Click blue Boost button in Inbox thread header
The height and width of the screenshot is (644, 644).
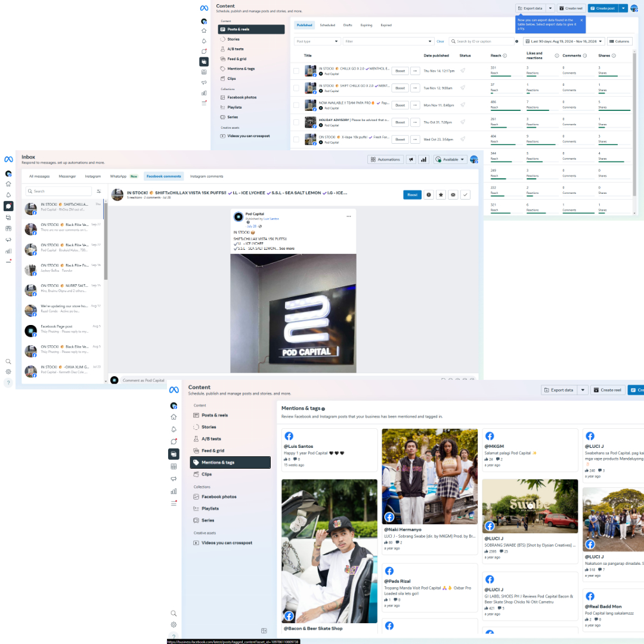413,195
